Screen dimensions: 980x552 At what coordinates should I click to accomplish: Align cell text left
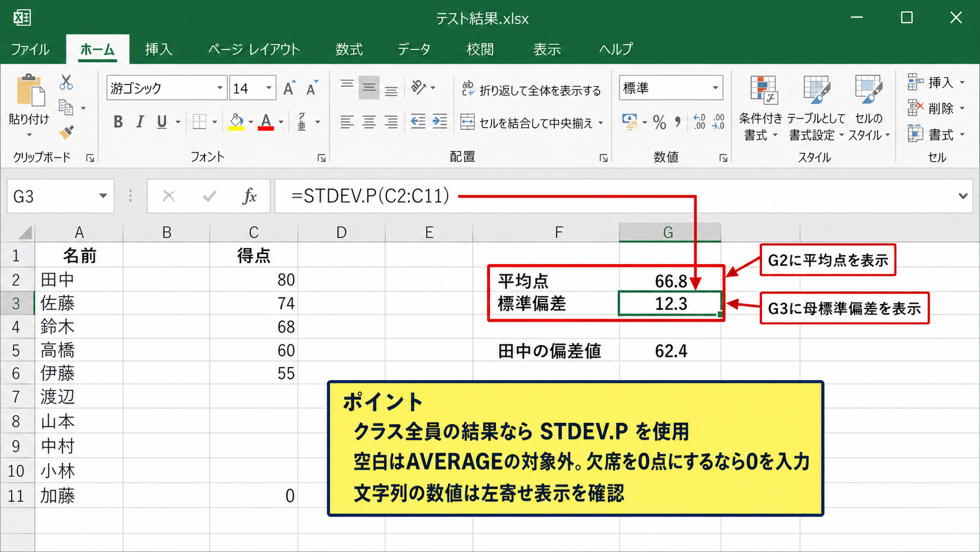coord(347,122)
